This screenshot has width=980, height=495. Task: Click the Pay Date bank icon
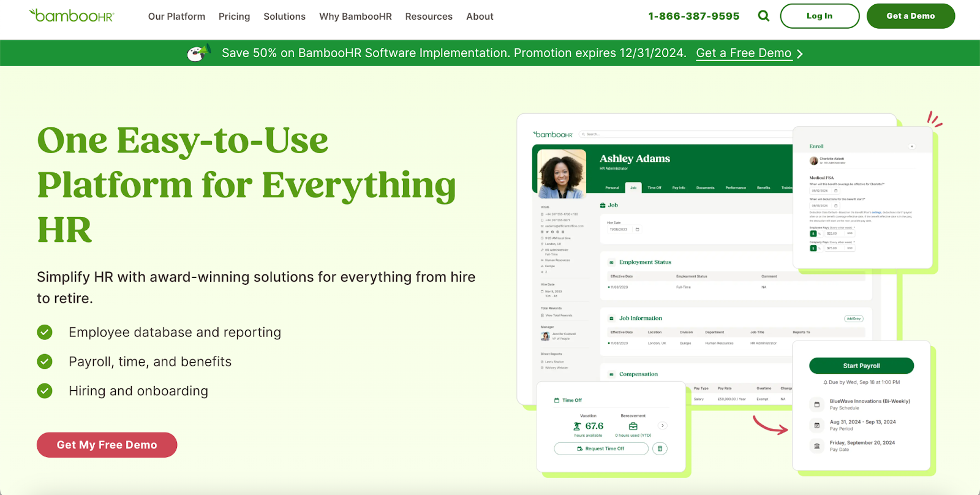point(816,446)
